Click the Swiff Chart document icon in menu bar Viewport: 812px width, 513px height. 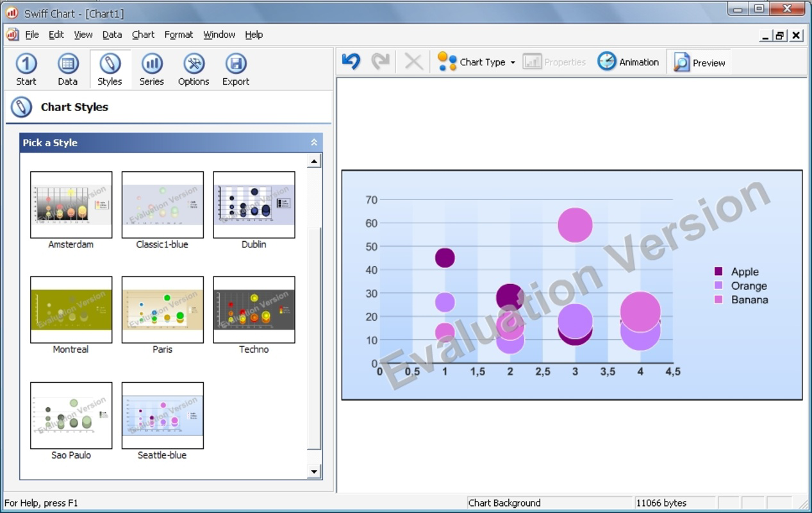click(12, 35)
